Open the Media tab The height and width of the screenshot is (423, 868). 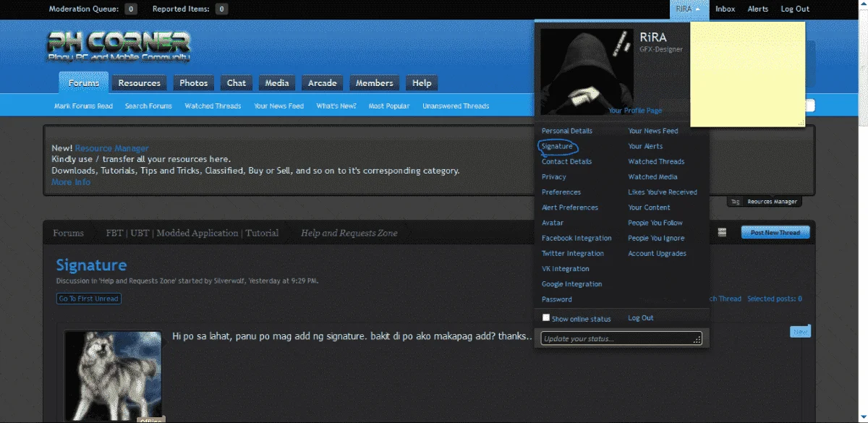[x=277, y=83]
